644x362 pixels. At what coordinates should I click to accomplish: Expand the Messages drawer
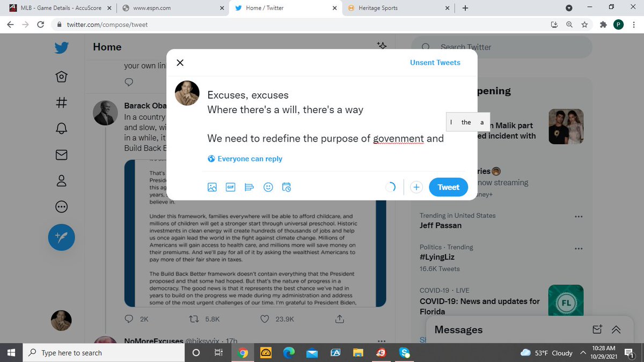[x=616, y=329]
